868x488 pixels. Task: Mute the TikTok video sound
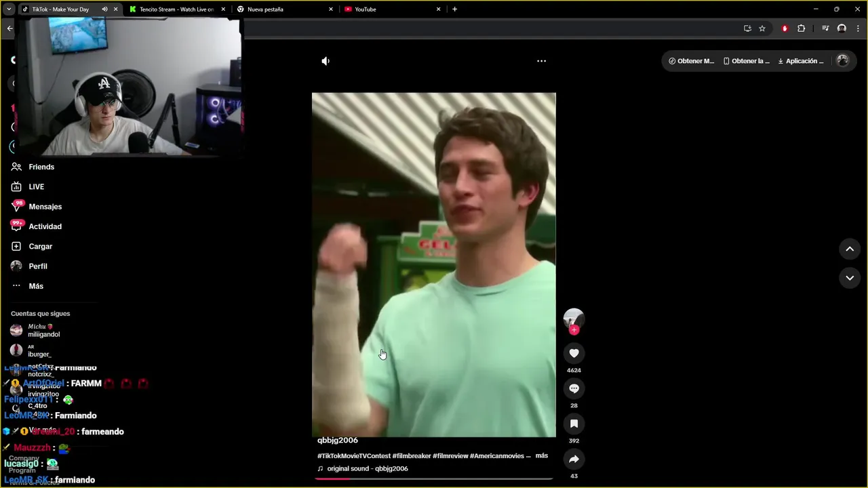coord(325,61)
